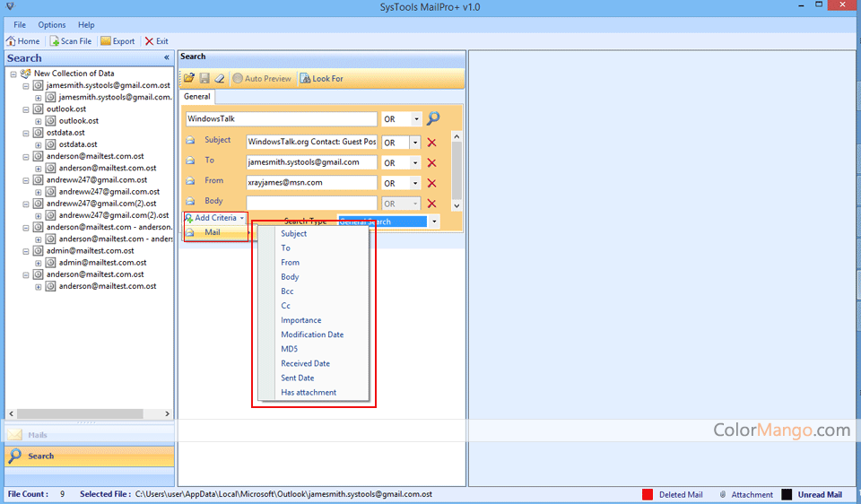Click the open folder icon in Search toolbar
This screenshot has height=504, width=861.
(x=190, y=79)
